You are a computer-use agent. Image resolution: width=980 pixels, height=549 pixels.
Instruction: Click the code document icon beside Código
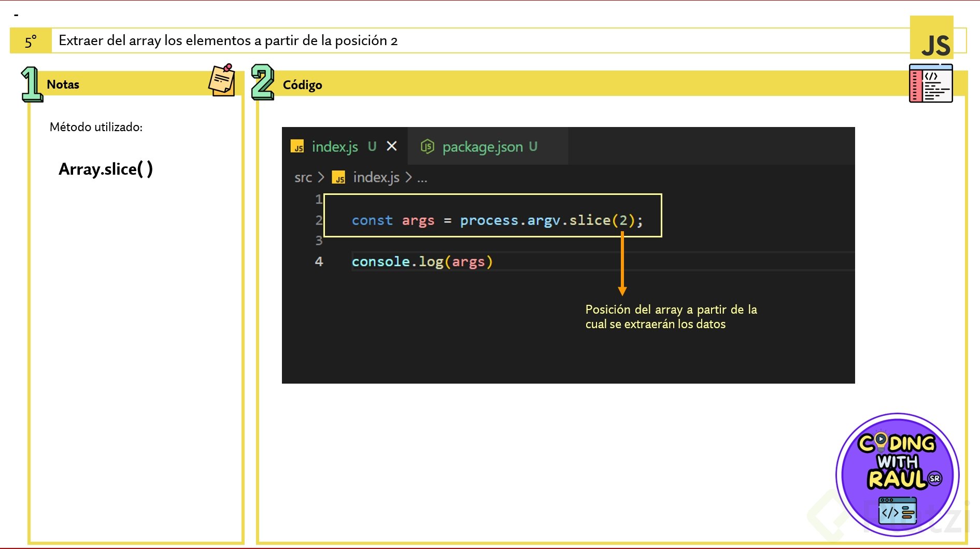coord(930,83)
